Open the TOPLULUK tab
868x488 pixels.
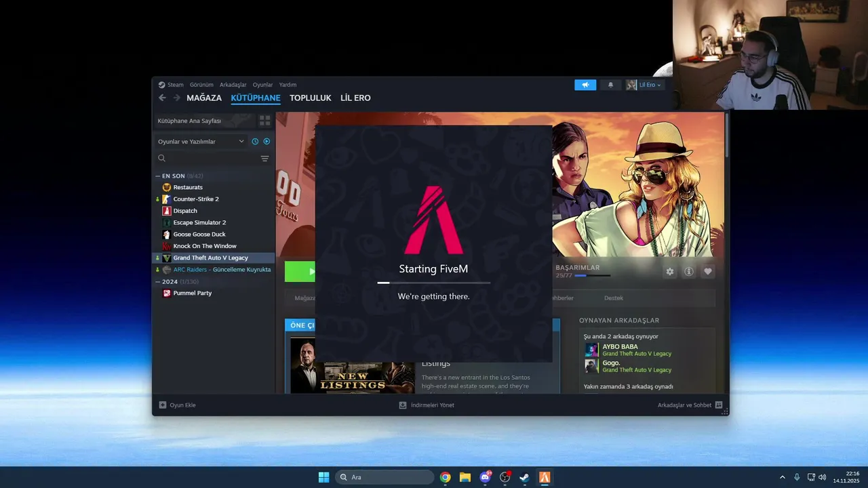[310, 98]
